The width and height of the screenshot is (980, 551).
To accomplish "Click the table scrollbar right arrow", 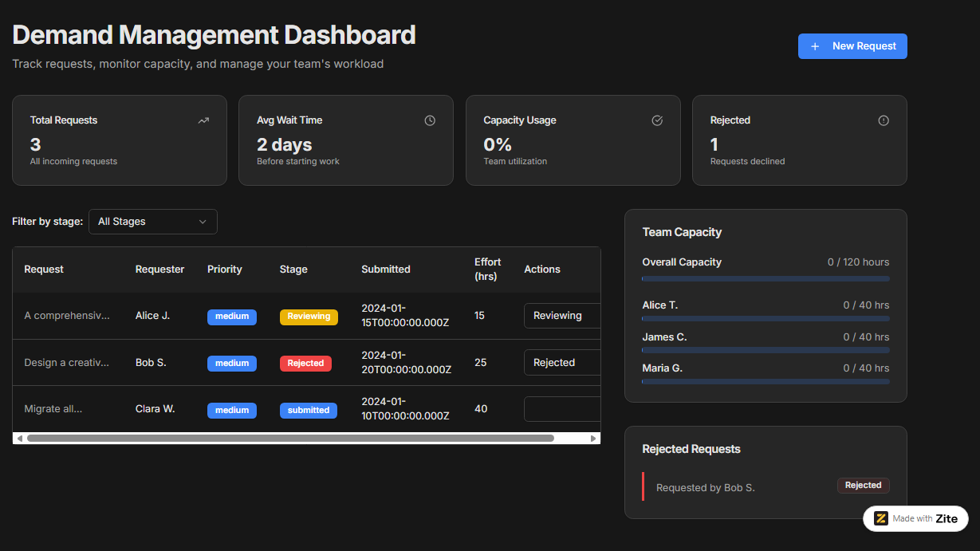I will pos(593,438).
